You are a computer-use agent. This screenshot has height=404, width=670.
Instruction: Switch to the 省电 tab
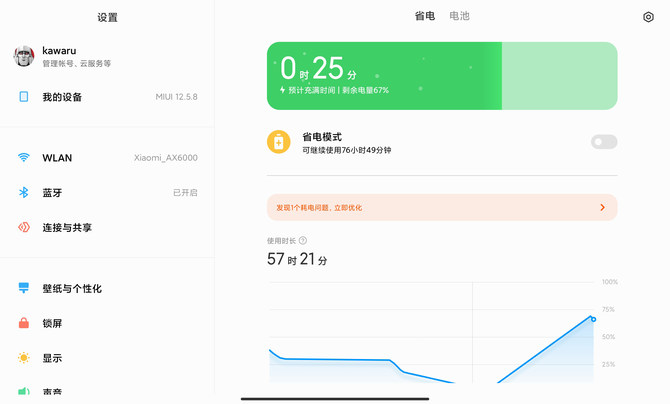pos(425,16)
